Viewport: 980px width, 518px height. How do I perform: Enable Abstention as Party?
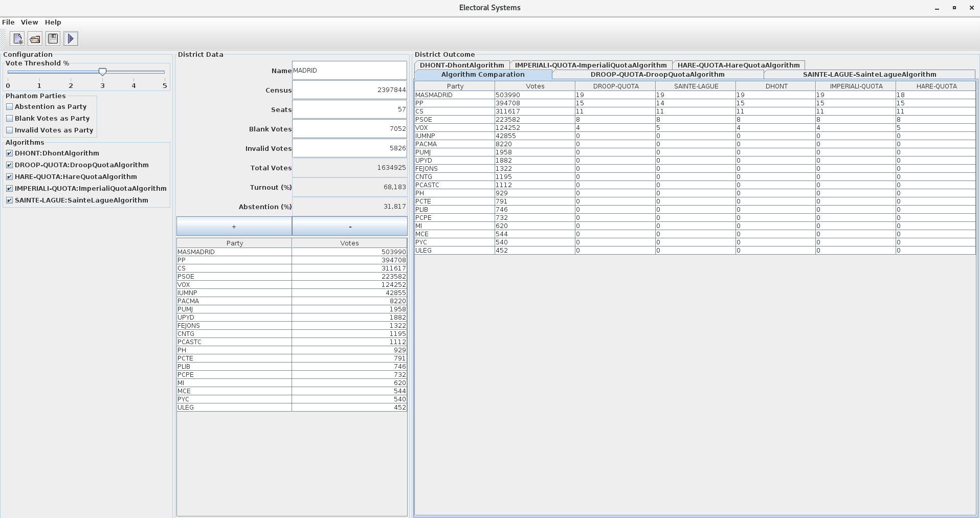[9, 106]
